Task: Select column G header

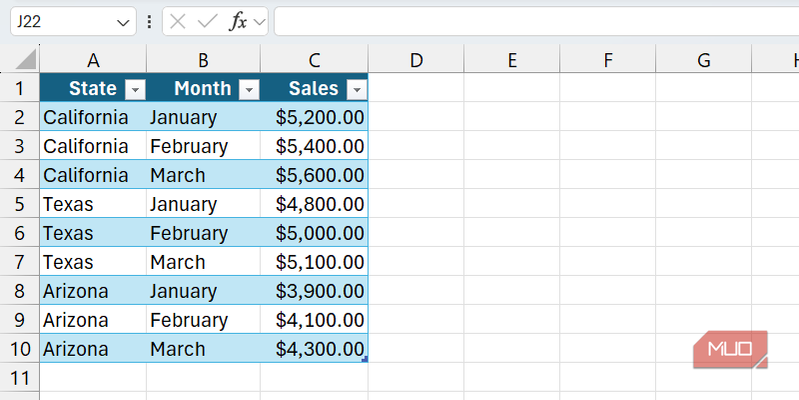Action: 703,60
